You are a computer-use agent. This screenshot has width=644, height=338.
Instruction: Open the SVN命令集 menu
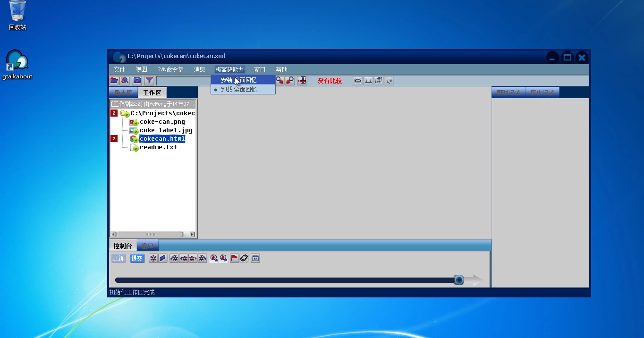170,69
